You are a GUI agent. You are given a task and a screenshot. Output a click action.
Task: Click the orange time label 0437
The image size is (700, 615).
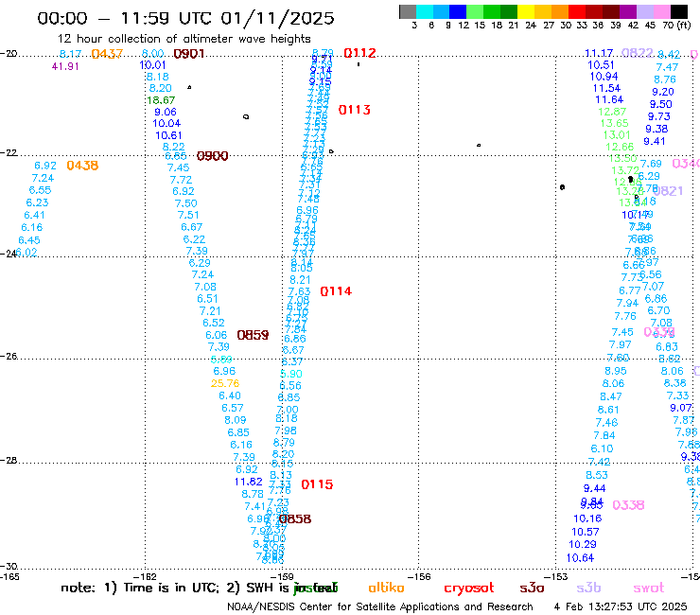point(107,54)
